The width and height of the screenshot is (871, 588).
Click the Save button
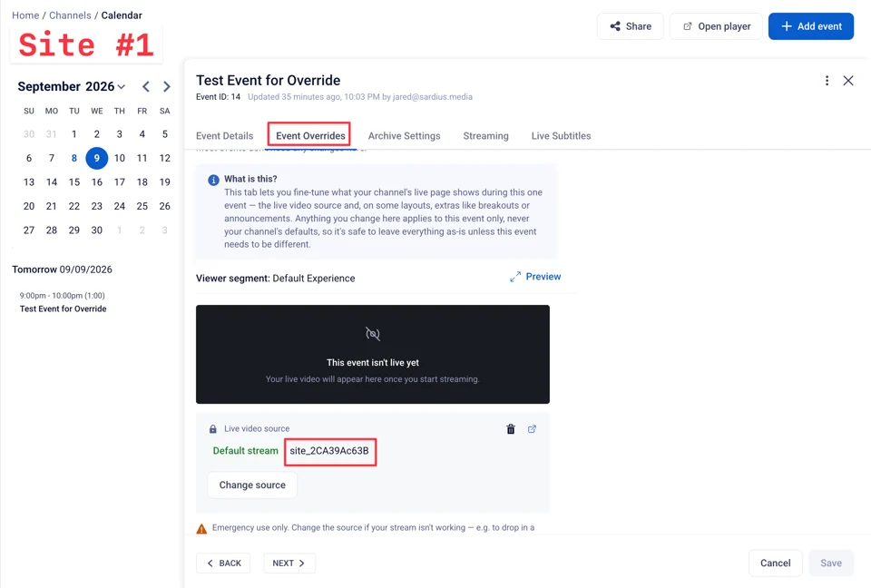point(831,563)
